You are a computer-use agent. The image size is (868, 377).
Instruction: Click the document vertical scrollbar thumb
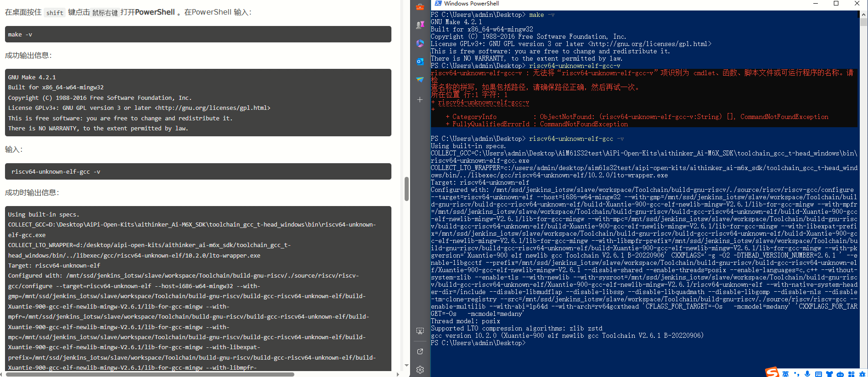tap(406, 189)
